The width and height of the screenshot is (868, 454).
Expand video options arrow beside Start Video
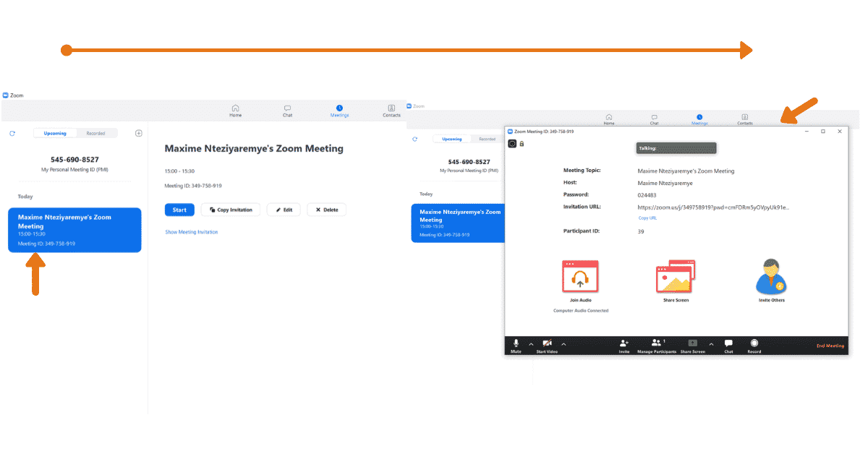coord(563,344)
